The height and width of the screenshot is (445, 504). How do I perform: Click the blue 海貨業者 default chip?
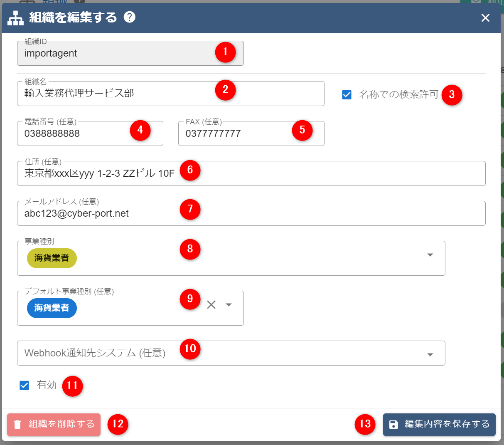click(x=52, y=308)
